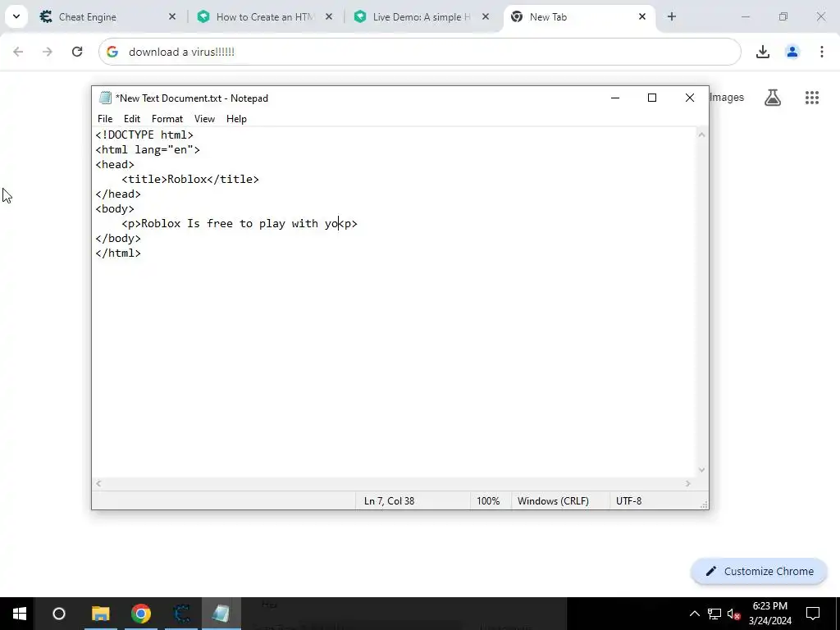Close the New Tab tab
840x630 pixels.
tap(642, 17)
